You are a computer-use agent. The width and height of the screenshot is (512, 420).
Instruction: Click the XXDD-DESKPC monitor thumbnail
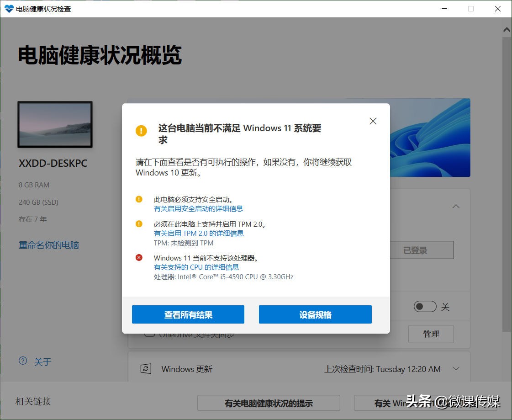coord(55,124)
